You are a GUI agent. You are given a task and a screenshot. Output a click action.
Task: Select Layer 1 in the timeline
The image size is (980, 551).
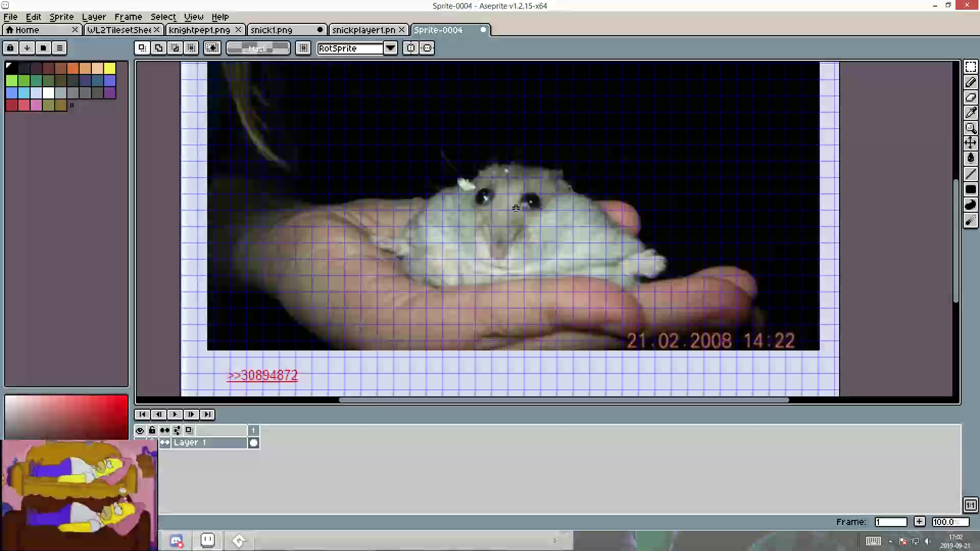click(x=209, y=443)
